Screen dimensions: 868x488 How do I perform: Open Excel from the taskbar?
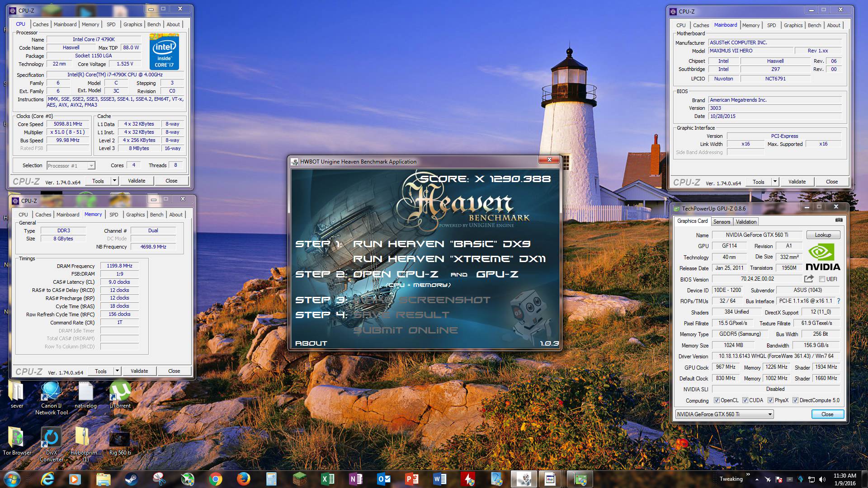[x=328, y=479]
